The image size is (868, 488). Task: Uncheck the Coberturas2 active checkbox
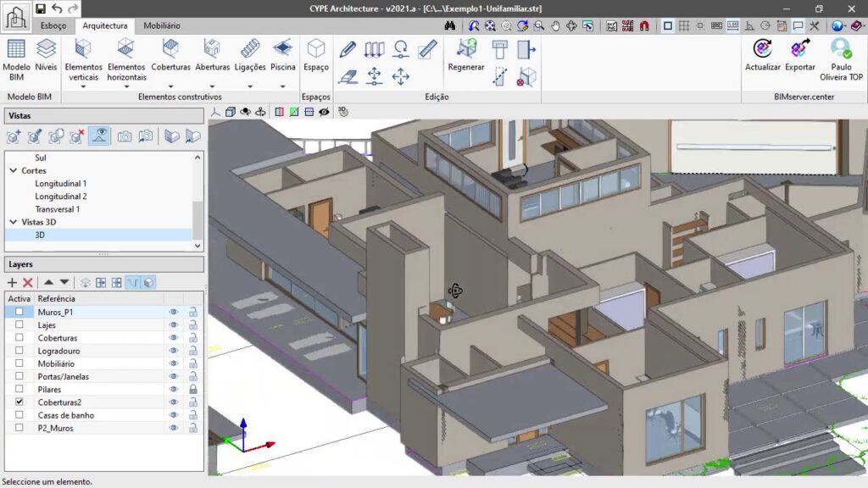[19, 402]
